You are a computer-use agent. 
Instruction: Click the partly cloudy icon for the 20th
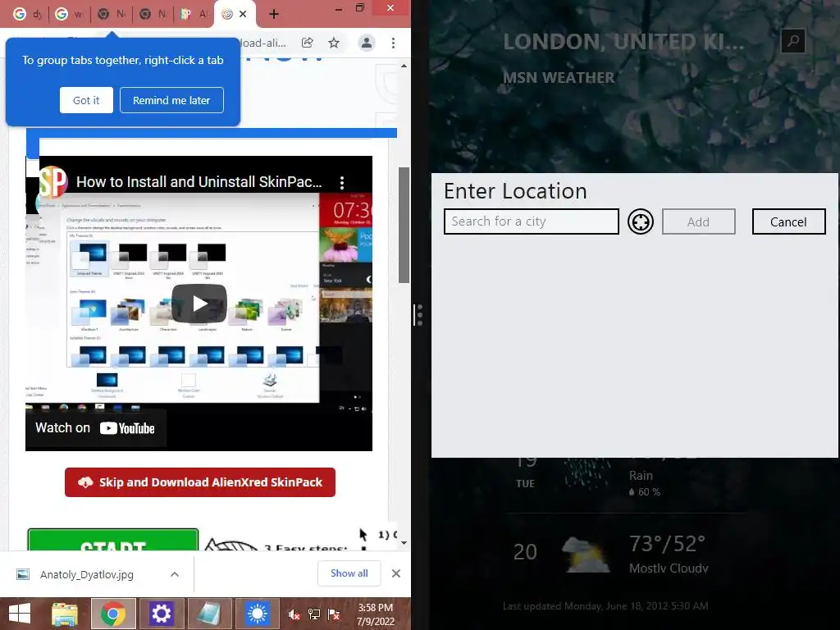[x=586, y=555]
